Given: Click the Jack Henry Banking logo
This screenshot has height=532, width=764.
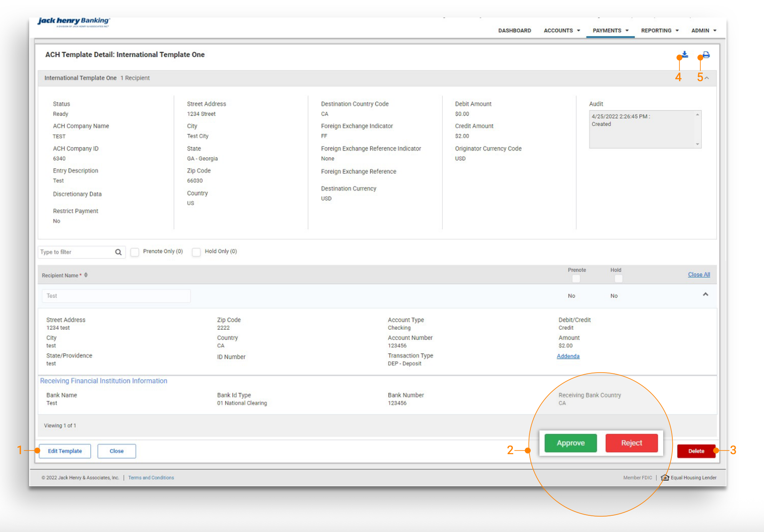Looking at the screenshot, I should click(x=74, y=22).
